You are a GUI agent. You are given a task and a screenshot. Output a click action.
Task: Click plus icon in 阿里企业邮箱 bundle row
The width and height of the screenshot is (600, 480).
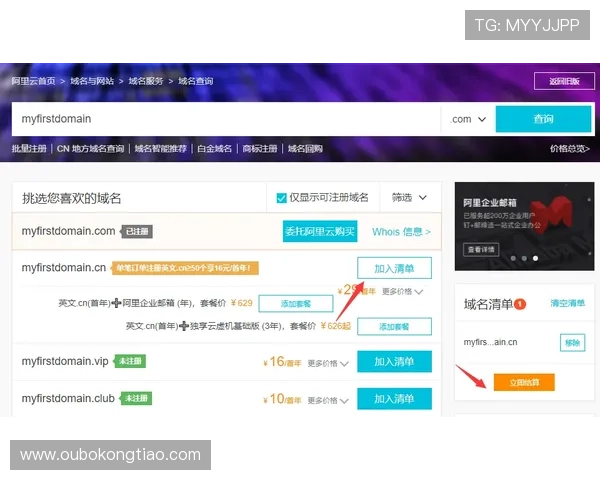116,303
